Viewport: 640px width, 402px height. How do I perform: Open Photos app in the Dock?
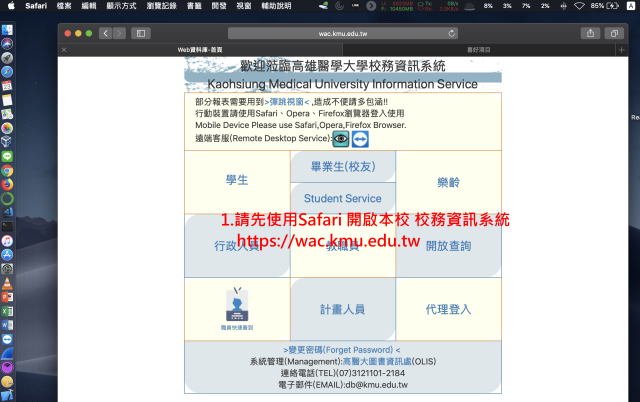(7, 128)
